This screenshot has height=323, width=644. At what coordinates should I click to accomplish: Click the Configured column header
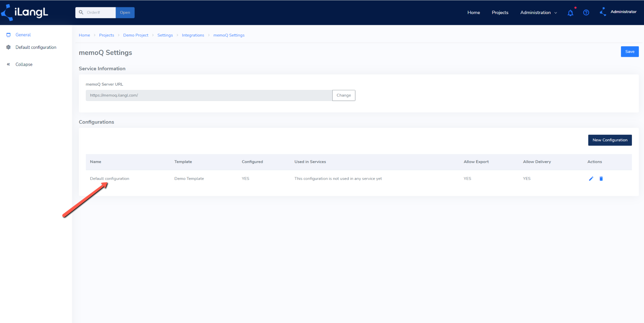point(252,162)
